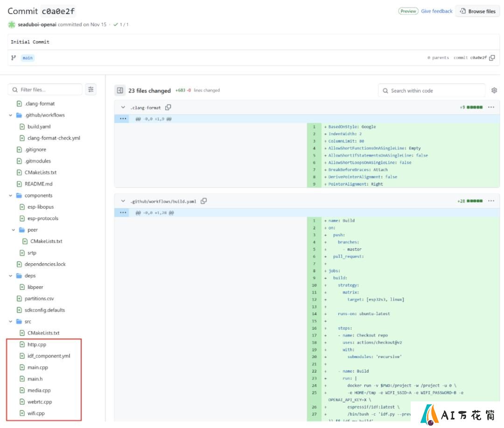Click the wifi.cpp file-added icon

coord(22,414)
